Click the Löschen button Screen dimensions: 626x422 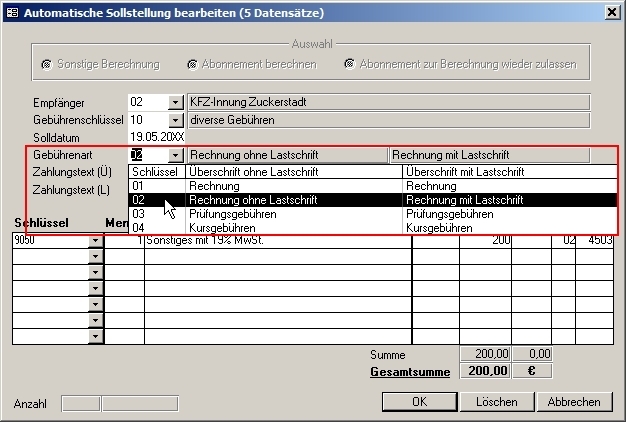(x=496, y=402)
